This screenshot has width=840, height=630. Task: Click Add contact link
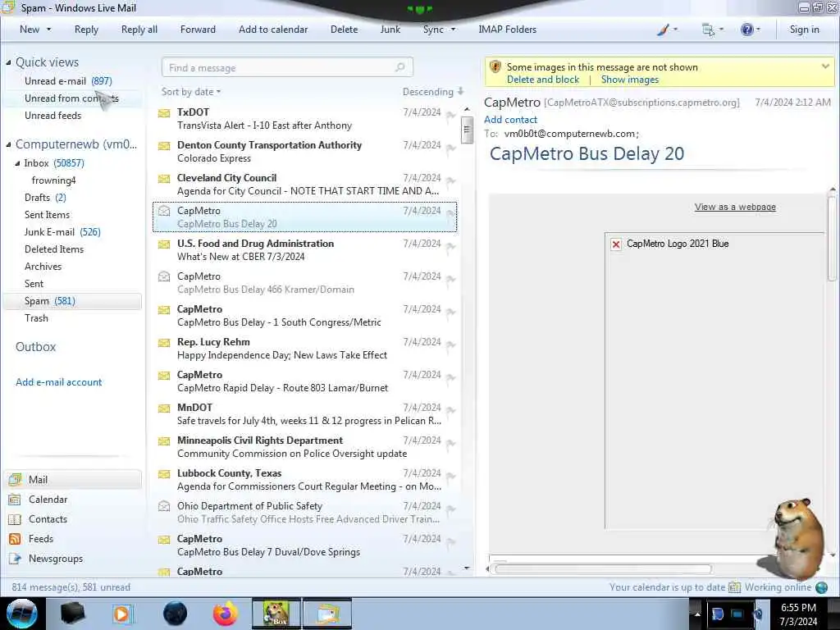(x=510, y=120)
